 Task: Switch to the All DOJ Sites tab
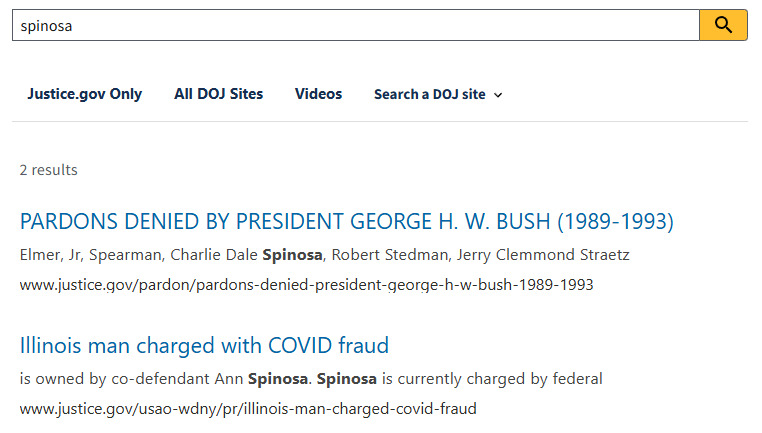point(218,94)
